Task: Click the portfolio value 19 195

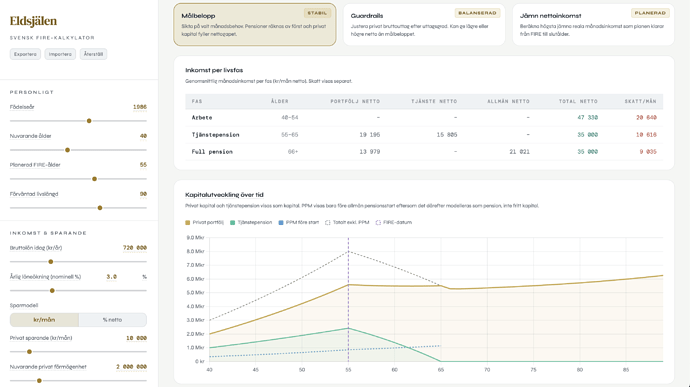Action: click(x=370, y=135)
